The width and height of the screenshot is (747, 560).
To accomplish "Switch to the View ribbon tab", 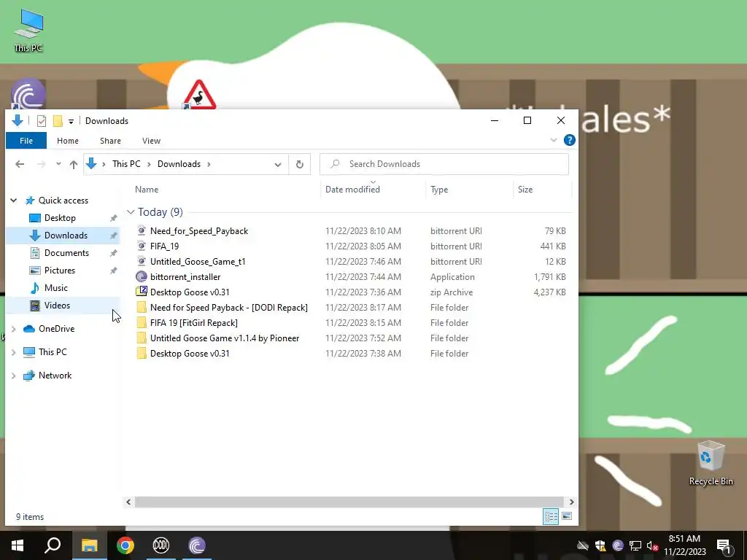I will click(151, 141).
